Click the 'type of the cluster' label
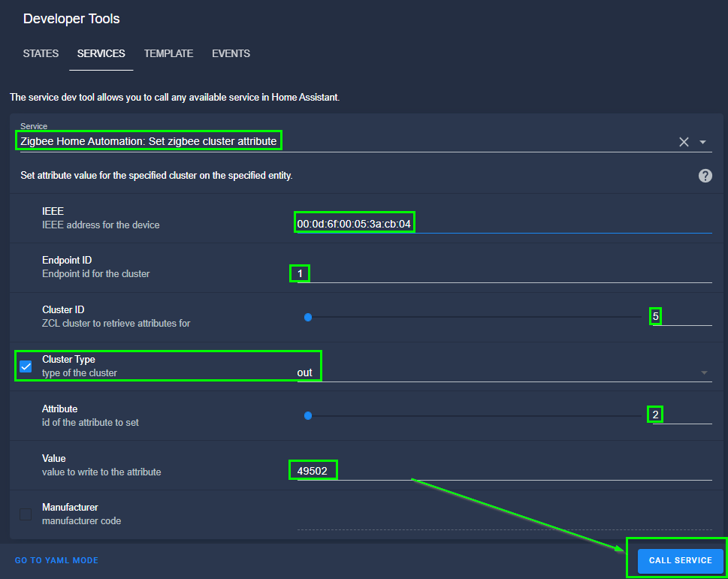Viewport: 728px width, 579px height. click(80, 373)
